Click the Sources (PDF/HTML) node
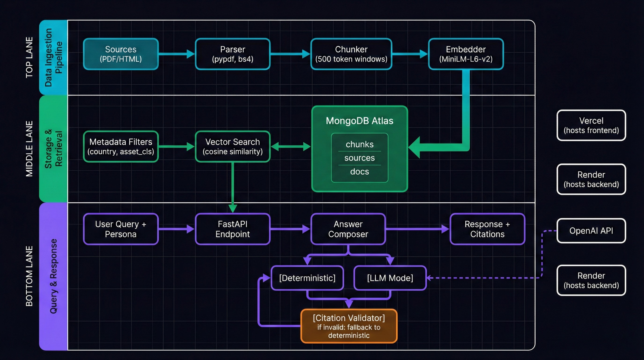The height and width of the screenshot is (360, 644). pos(121,54)
